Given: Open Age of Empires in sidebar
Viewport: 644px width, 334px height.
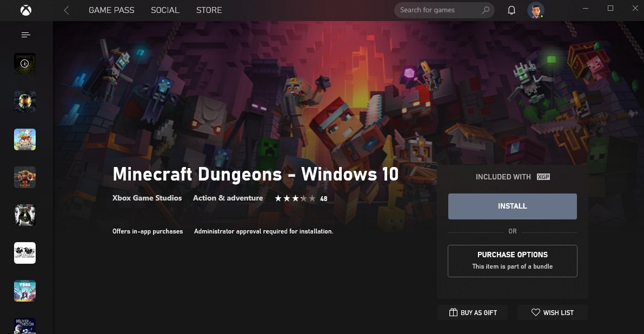Looking at the screenshot, I should (x=25, y=177).
